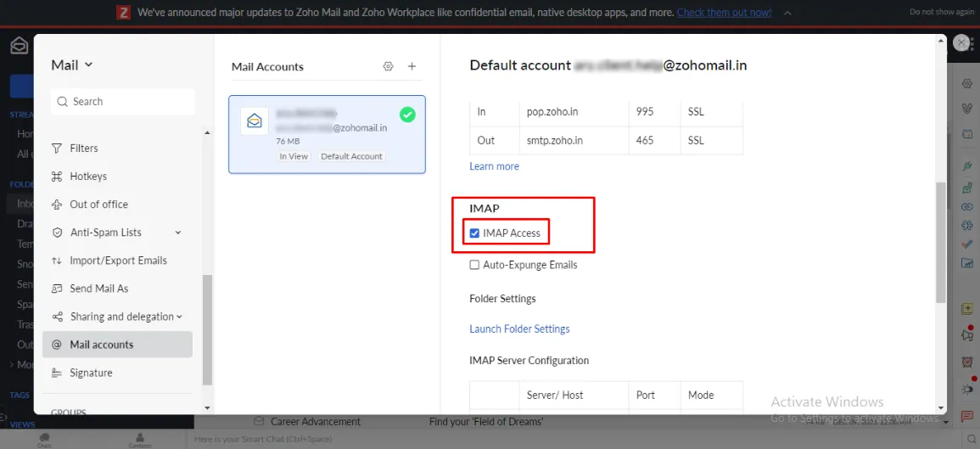Open the Out of office settings
Image resolution: width=980 pixels, height=449 pixels.
(98, 205)
